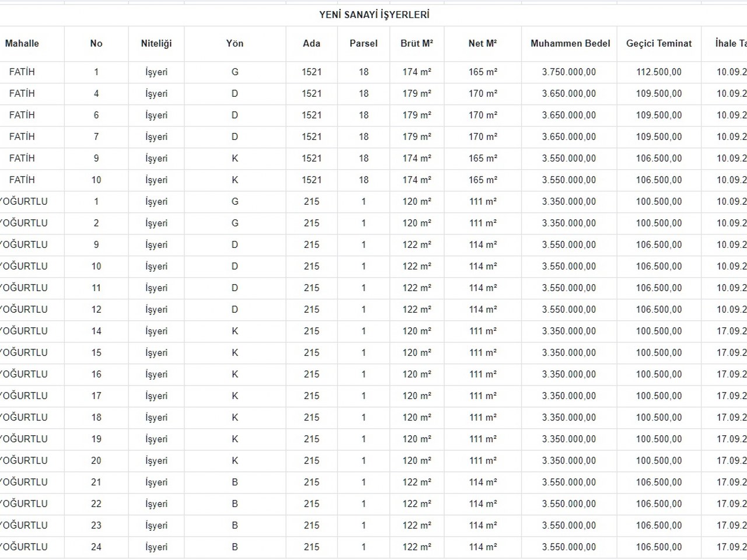Click the No 12 cell for YOĞURTLU
747x560 pixels.
pos(96,309)
